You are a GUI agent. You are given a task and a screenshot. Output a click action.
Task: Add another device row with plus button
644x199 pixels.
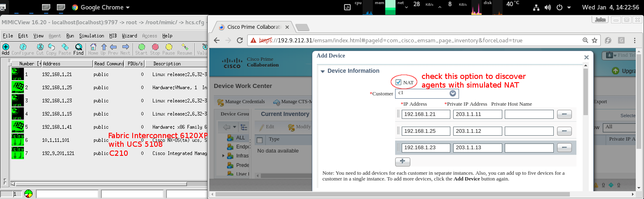tap(403, 162)
